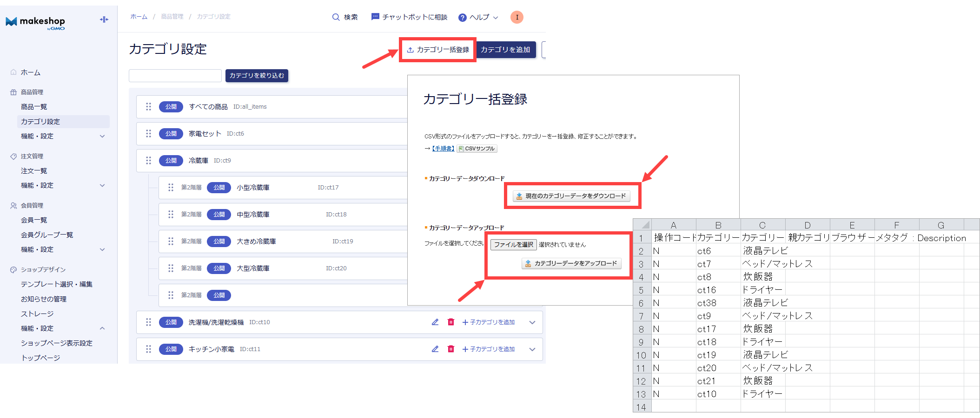Screen dimensions: 980x418
Task: Open the chatbot consultation icon
Action: coord(375,17)
